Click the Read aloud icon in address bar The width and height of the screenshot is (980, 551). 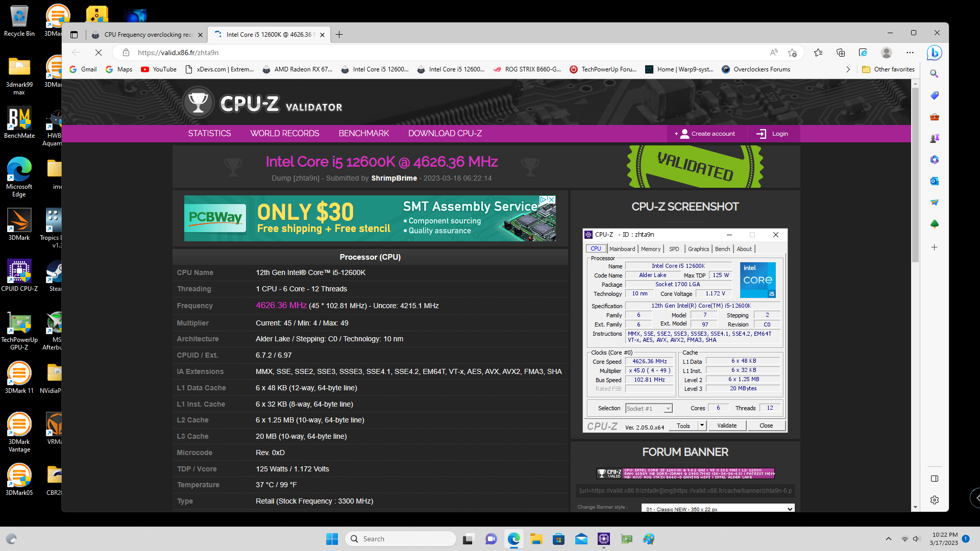click(774, 53)
